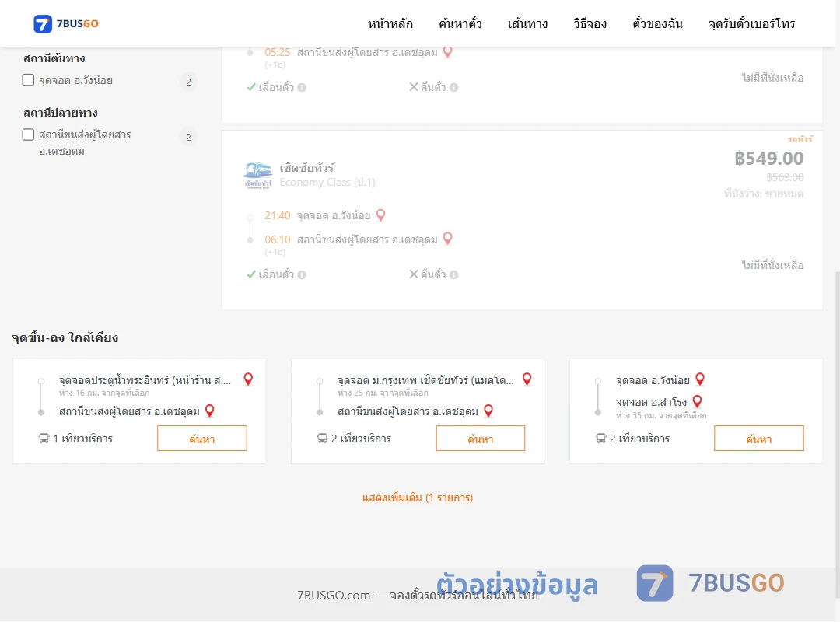Click info icon next to คืนตั๋ว in ฿549 trip
This screenshot has height=622, width=840.
453,274
